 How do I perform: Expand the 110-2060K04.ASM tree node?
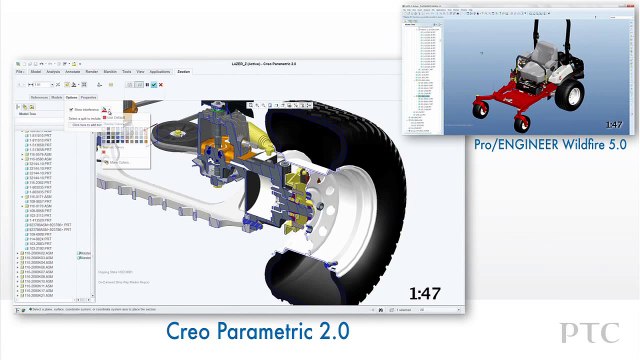pyautogui.click(x=18, y=262)
